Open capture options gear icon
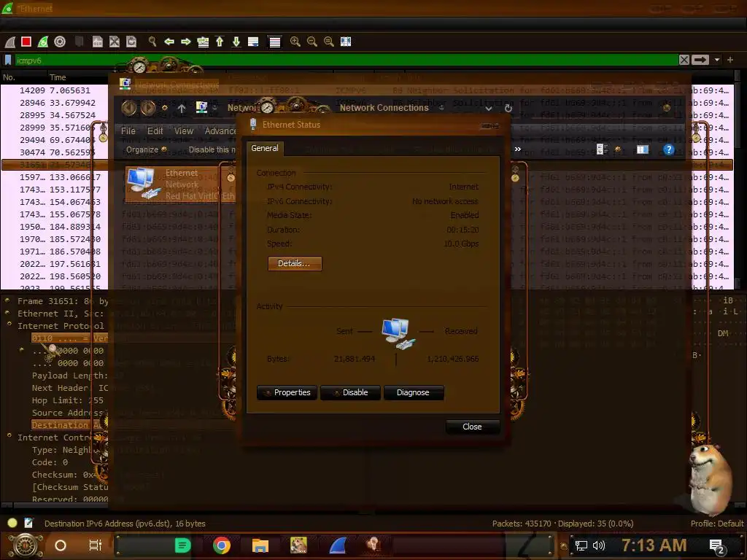747x560 pixels. 60,42
